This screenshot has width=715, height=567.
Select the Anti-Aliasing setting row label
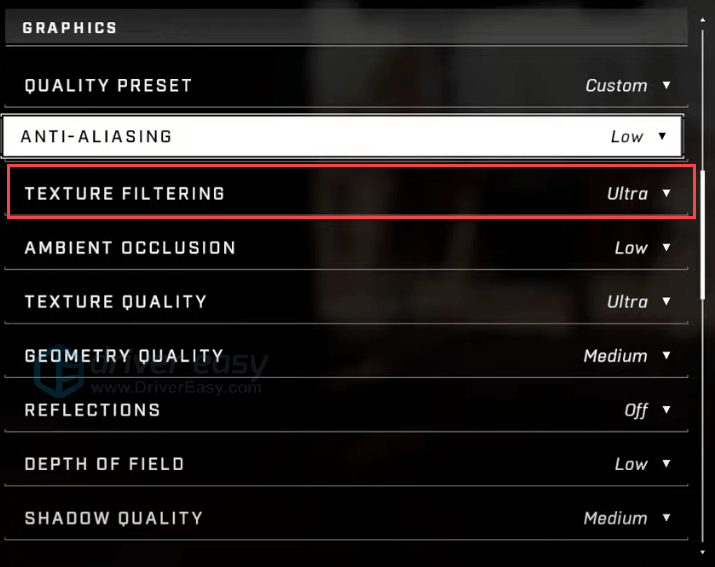[96, 136]
